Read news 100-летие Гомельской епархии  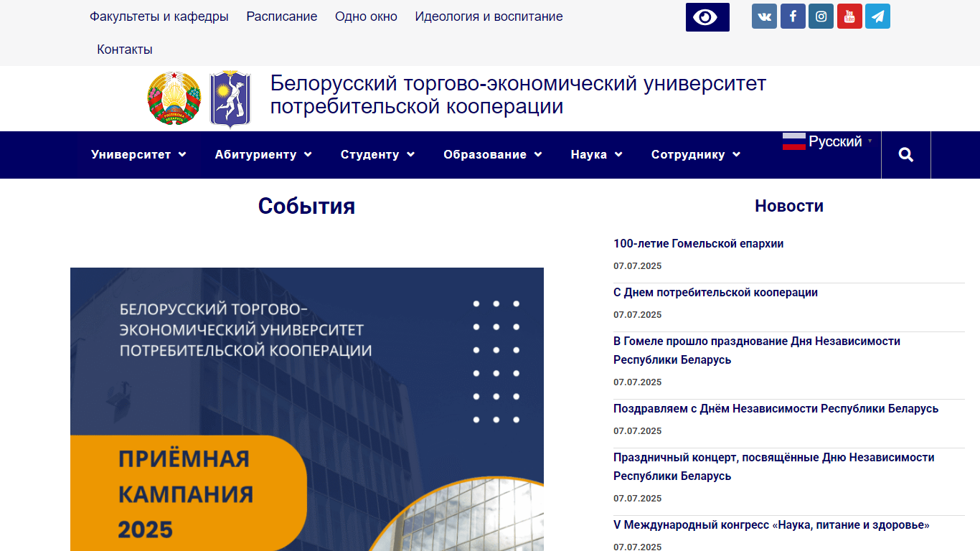(x=698, y=244)
